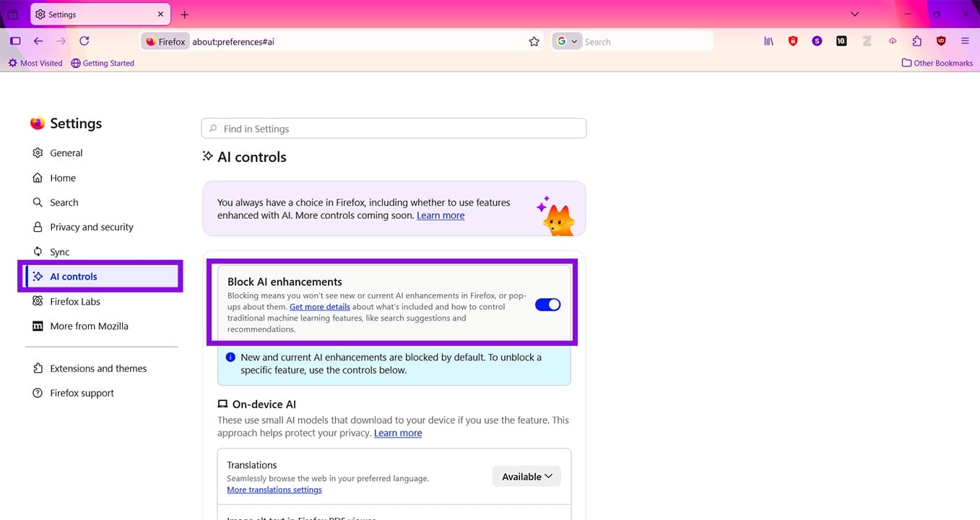Click the On-device AI heading
The height and width of the screenshot is (520, 980).
(x=264, y=404)
